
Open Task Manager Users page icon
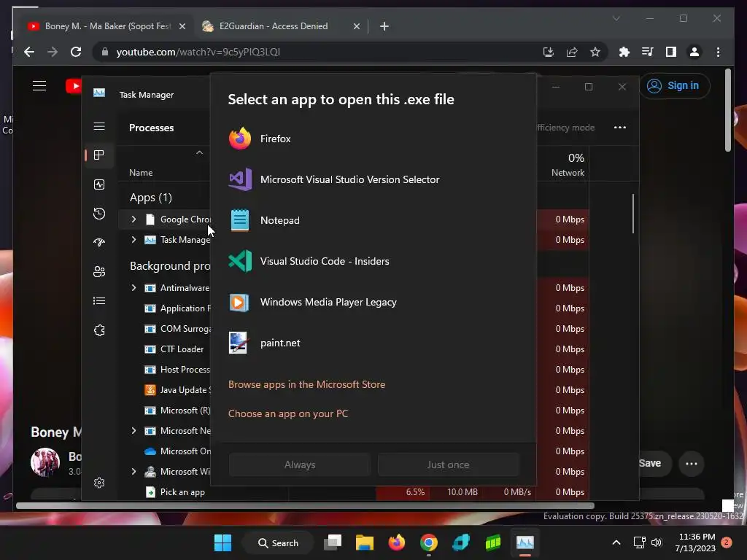pyautogui.click(x=99, y=271)
